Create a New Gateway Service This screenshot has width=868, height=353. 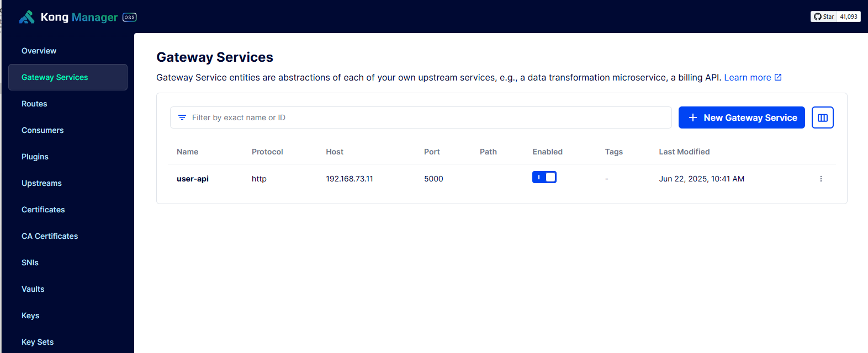pos(742,117)
